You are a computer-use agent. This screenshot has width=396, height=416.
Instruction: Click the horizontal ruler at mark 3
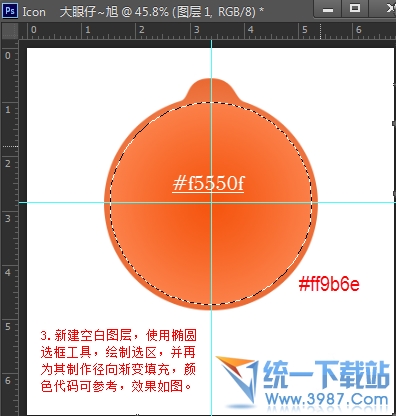196,31
